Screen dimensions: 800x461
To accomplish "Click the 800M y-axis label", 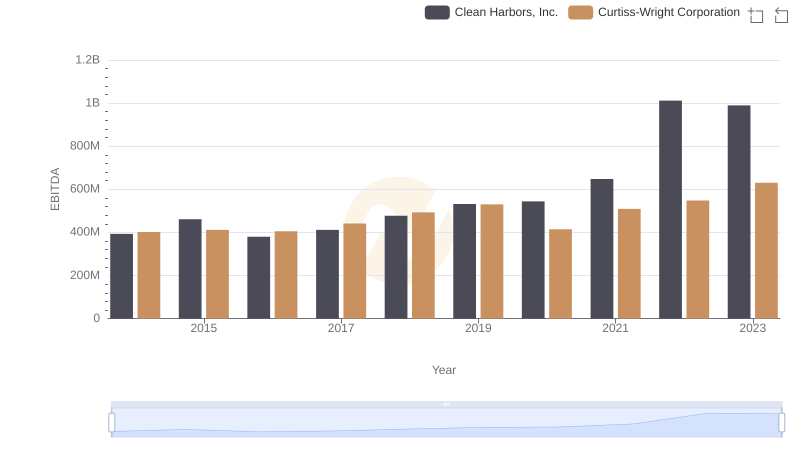I will point(85,146).
